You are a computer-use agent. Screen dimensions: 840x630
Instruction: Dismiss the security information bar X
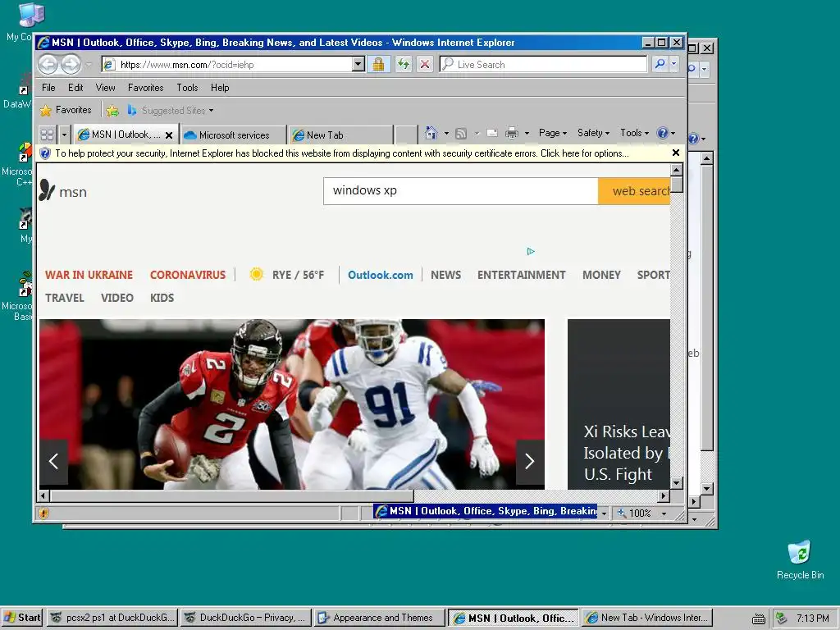tap(676, 153)
